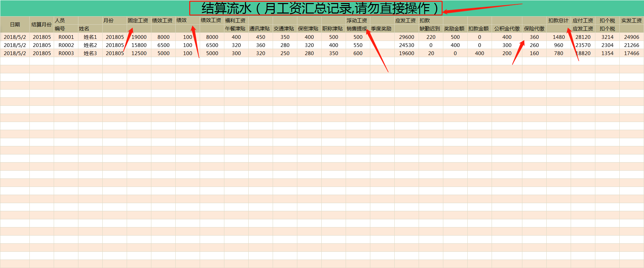Select the 保险代缴 sub-header
The image size is (644, 268).
coord(534,29)
